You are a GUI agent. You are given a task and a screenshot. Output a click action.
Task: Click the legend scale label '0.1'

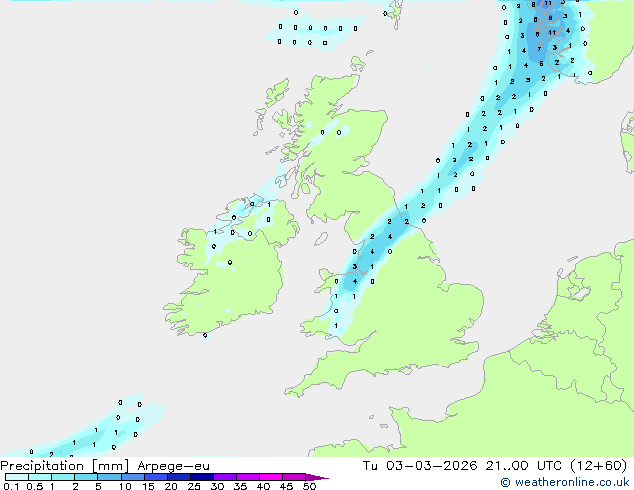click(11, 486)
